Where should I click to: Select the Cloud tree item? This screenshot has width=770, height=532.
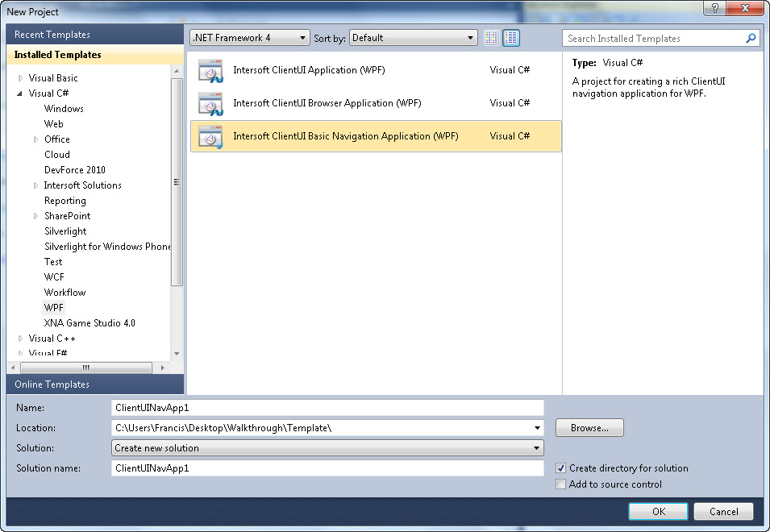[57, 155]
